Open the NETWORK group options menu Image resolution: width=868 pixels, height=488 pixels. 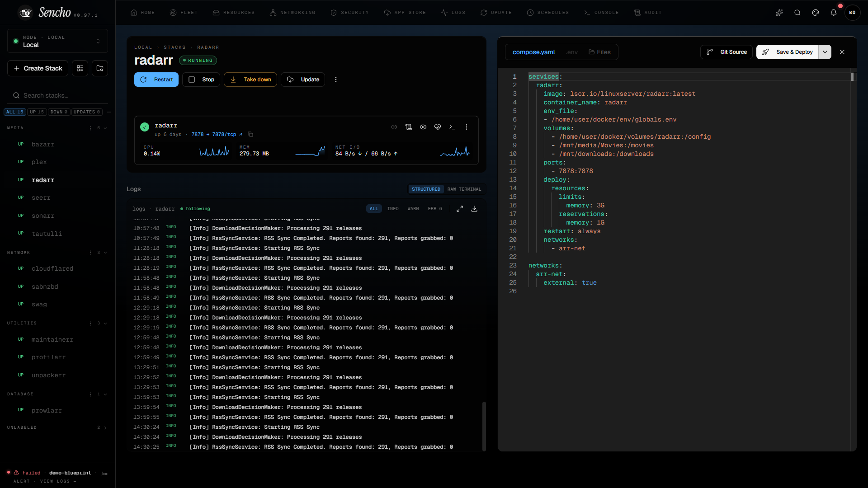90,253
